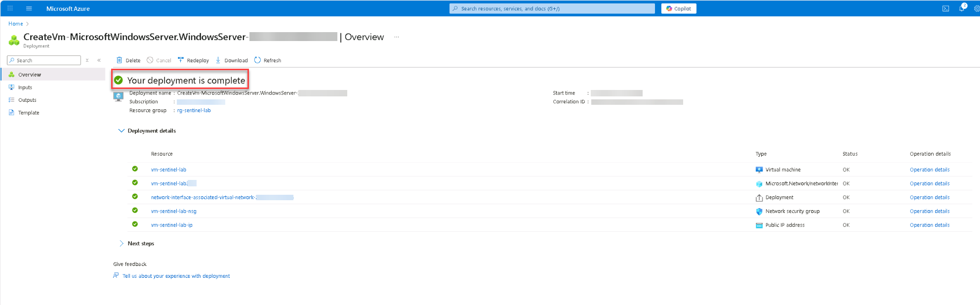Screen dimensions: 980x305
Task: Open the Azure portal hamburger menu
Action: click(29, 8)
